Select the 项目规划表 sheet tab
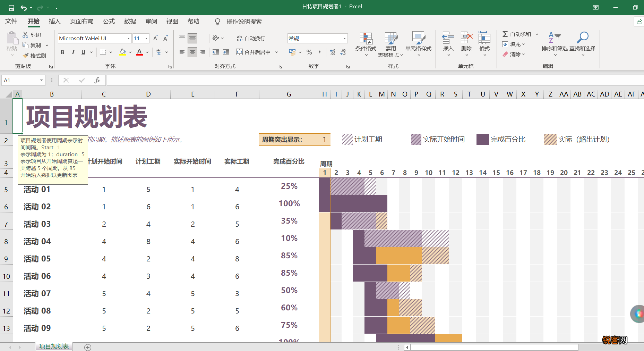 click(x=54, y=346)
